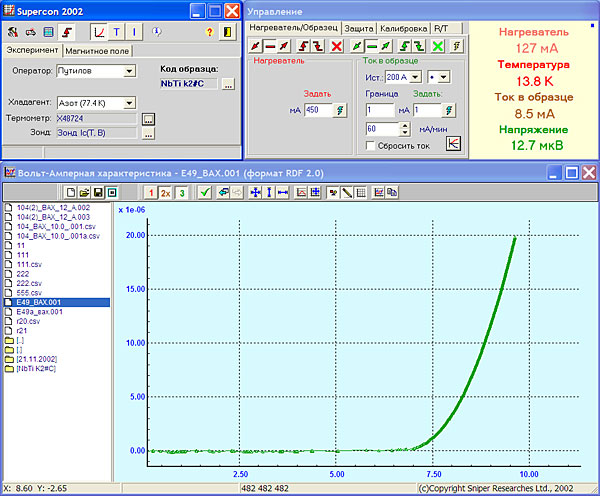
Task: Select file E49a_вах.001 in the list
Action: pos(57,312)
